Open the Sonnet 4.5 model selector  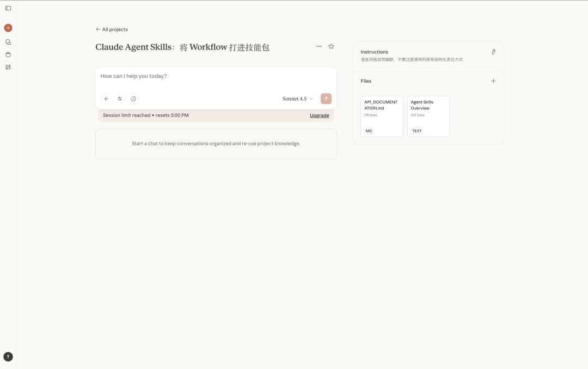tap(298, 99)
